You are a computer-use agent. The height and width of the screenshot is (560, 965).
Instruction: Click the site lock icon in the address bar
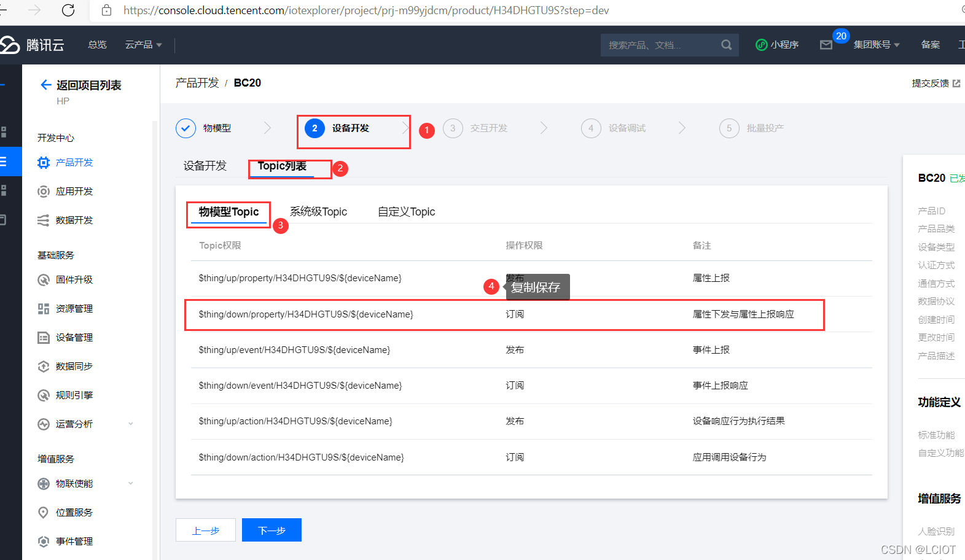[107, 10]
